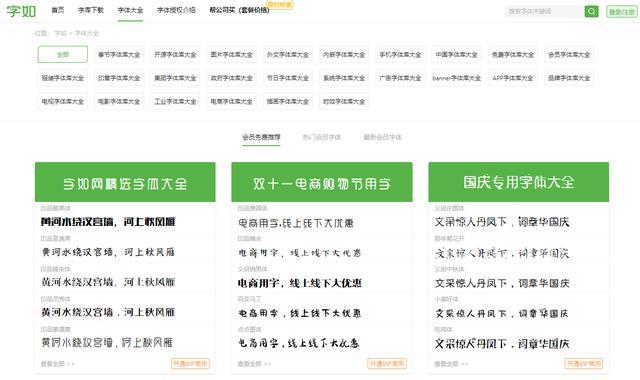Screen dimensions: 640x380
Task: Choose 开源字体库大全 category
Action: point(175,54)
